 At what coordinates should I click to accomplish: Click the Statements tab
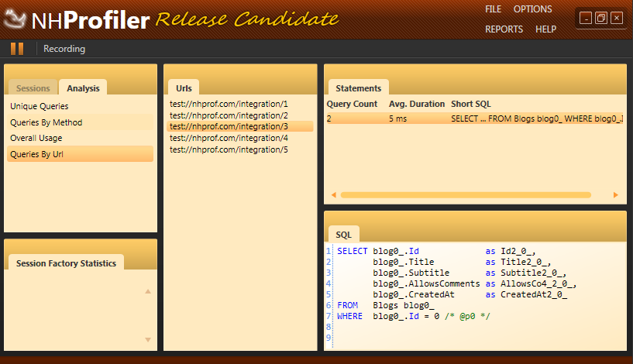(x=358, y=88)
